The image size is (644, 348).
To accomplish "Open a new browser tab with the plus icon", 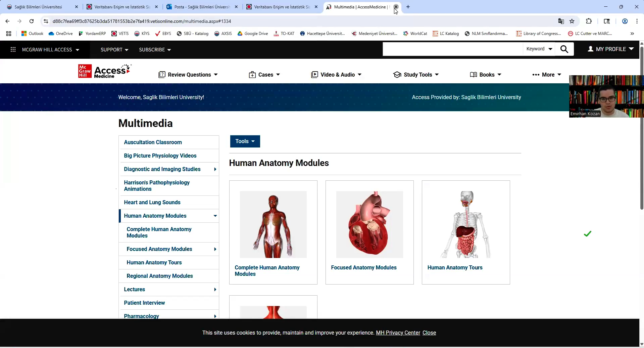I will click(408, 7).
